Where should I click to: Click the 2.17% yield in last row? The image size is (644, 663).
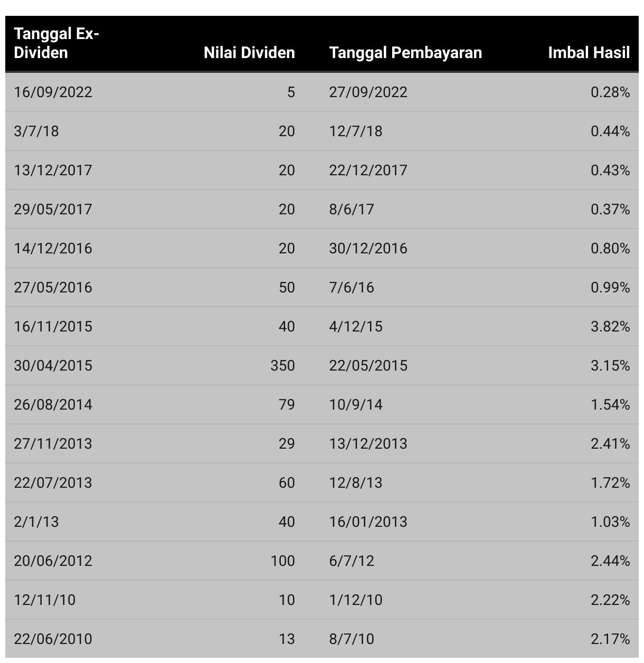(x=610, y=639)
